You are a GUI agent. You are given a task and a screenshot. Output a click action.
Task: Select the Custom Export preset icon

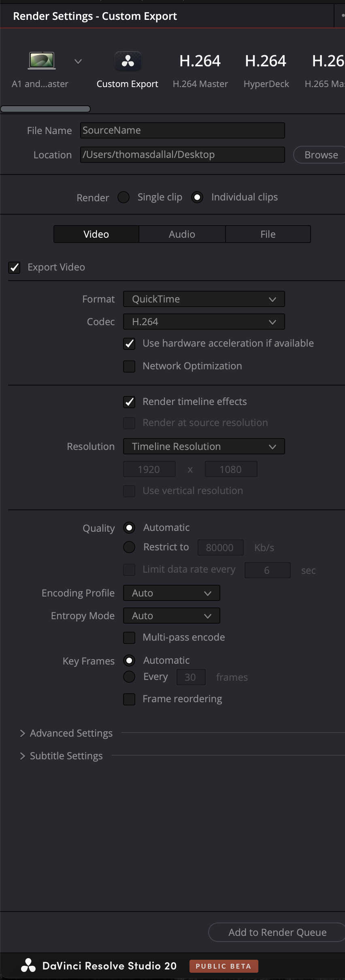pyautogui.click(x=128, y=61)
